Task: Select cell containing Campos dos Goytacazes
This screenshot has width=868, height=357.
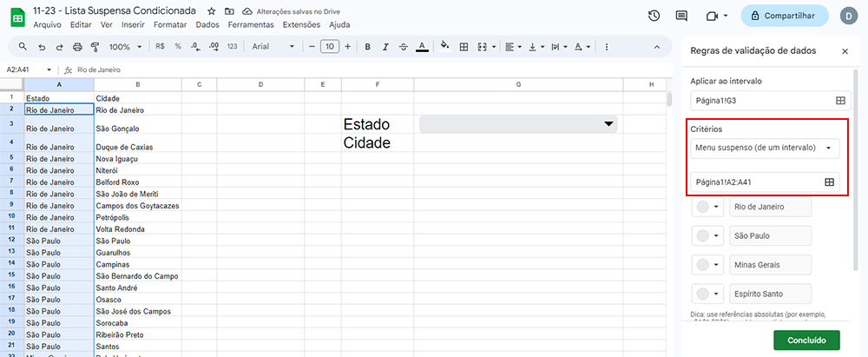Action: 138,206
